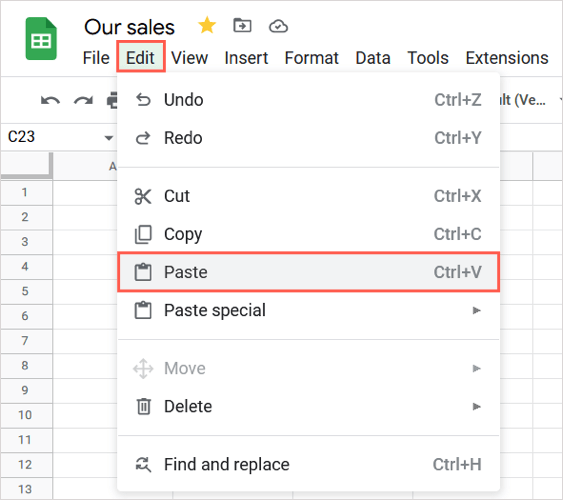563x500 pixels.
Task: Select Cut from the Edit menu
Action: (x=308, y=196)
